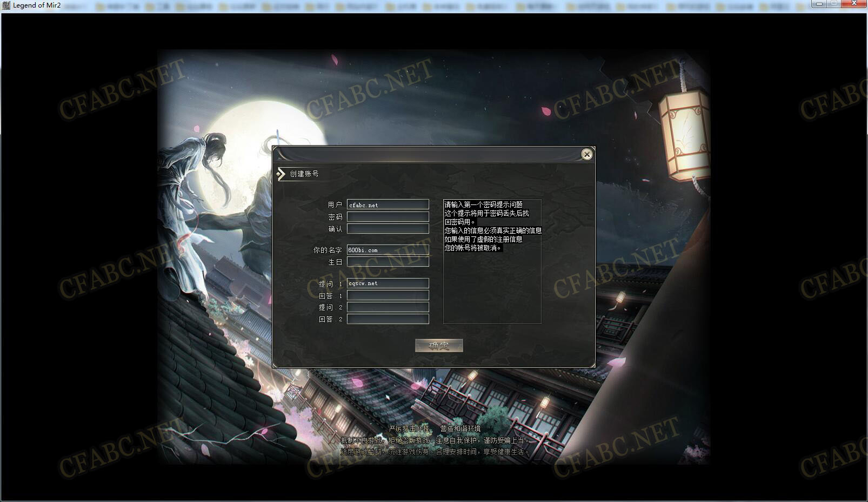Click the hint text 请输入第一个密码提示问题
This screenshot has height=502, width=868.
pyautogui.click(x=484, y=204)
